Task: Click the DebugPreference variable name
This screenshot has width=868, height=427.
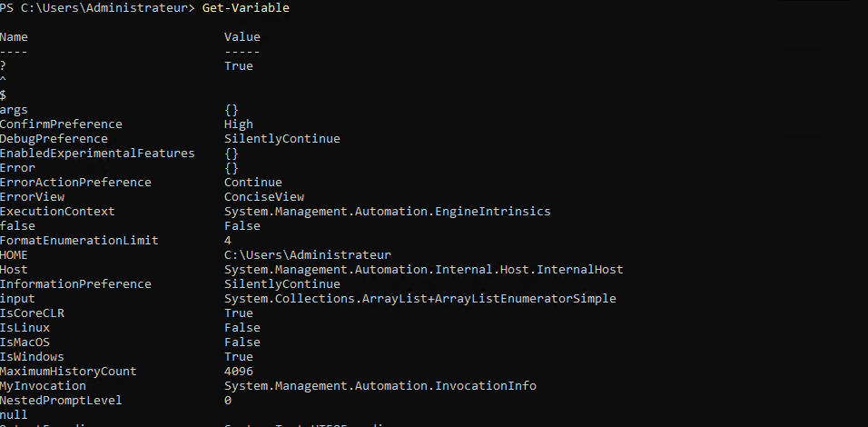Action: (x=54, y=139)
